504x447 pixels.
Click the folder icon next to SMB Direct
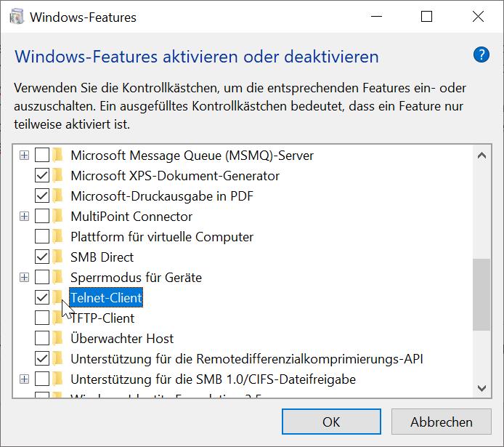(58, 257)
